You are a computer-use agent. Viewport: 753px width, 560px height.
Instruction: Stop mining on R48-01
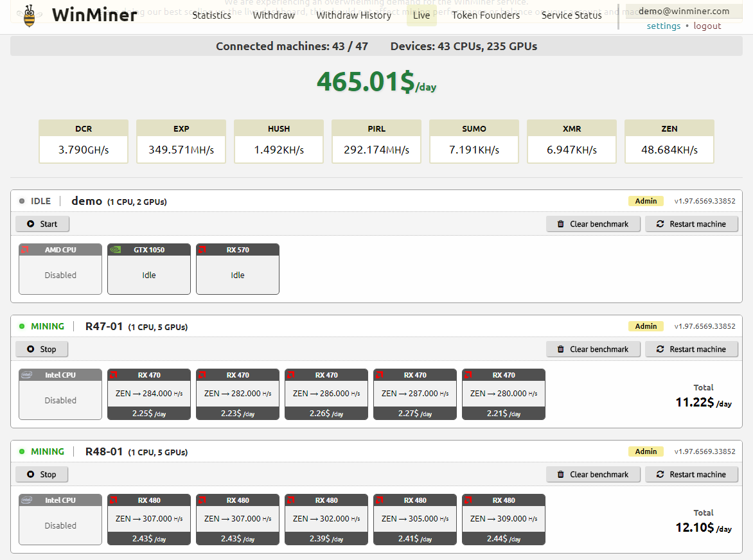[x=42, y=475]
